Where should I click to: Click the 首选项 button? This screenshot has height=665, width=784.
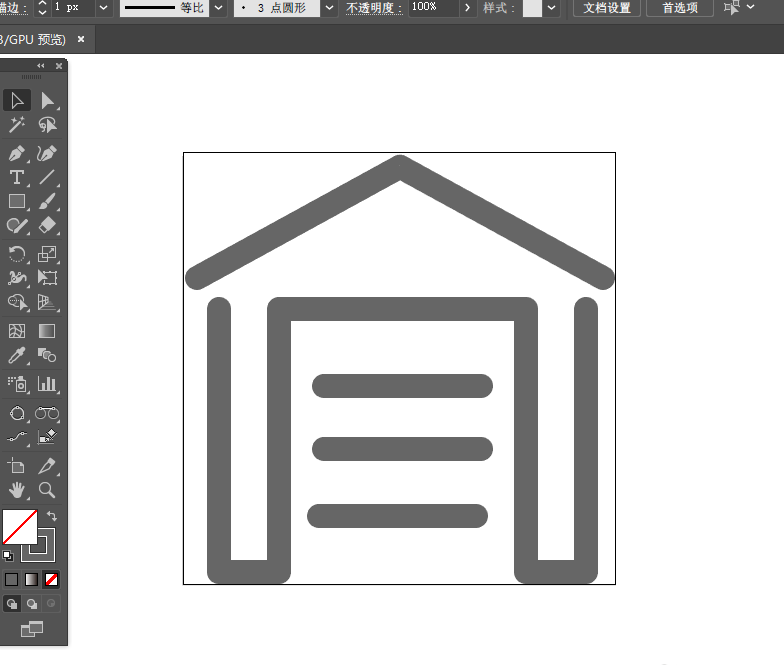tap(680, 8)
